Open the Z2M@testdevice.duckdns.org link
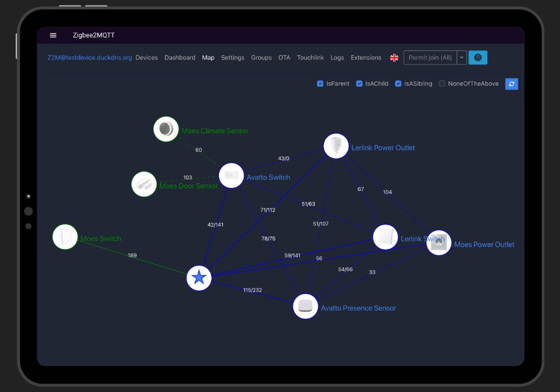The height and width of the screenshot is (392, 560). click(90, 58)
